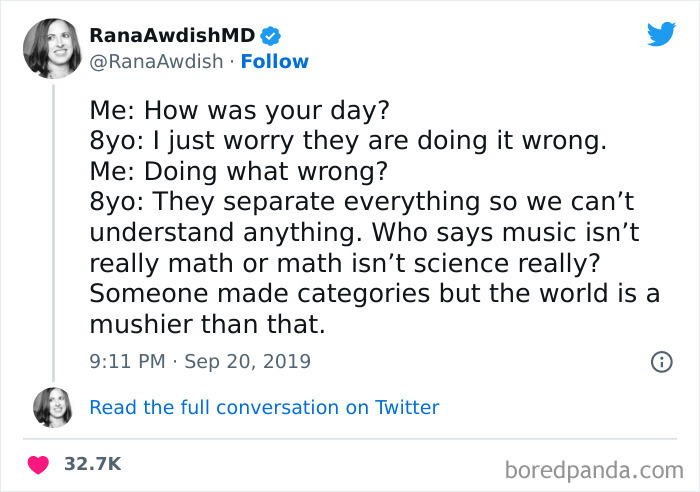The image size is (700, 492).
Task: Read the full conversation on Twitter
Action: point(264,407)
